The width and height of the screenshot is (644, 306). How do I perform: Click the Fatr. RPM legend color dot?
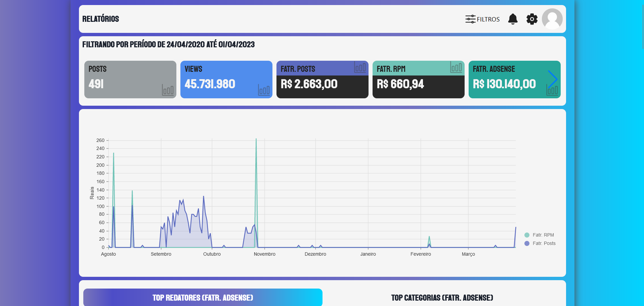pyautogui.click(x=527, y=235)
